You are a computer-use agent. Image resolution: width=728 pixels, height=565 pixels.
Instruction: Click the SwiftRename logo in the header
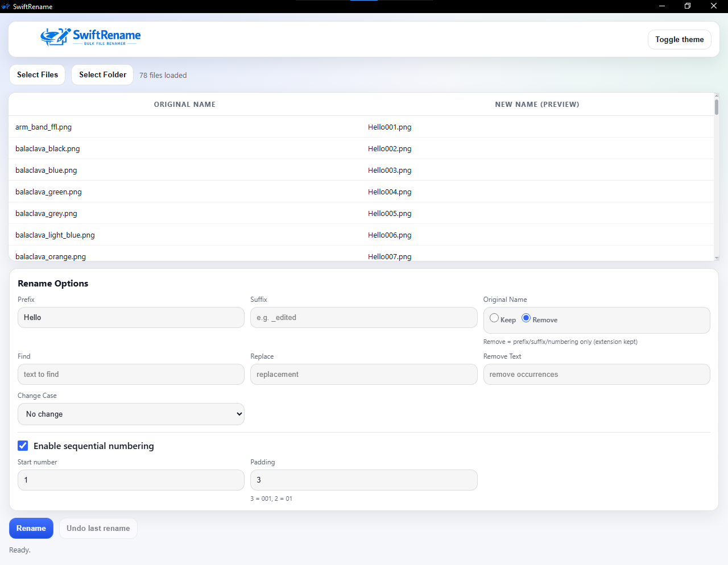click(x=90, y=37)
